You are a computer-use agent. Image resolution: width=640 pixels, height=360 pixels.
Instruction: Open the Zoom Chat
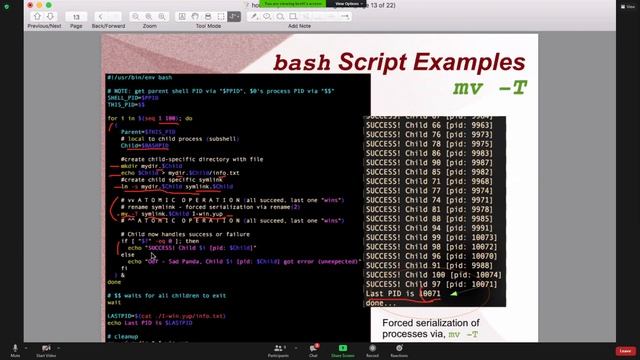[313, 350]
